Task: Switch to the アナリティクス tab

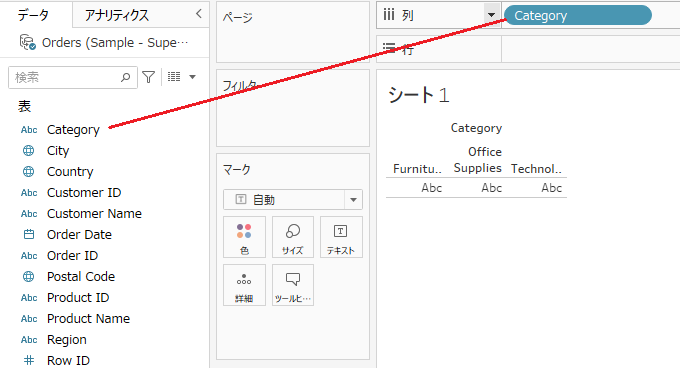Action: click(x=117, y=16)
